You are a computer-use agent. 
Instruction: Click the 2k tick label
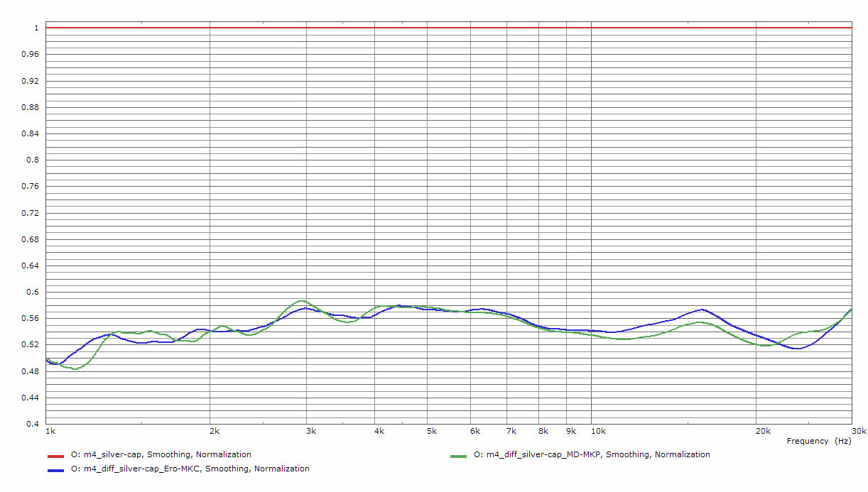214,432
